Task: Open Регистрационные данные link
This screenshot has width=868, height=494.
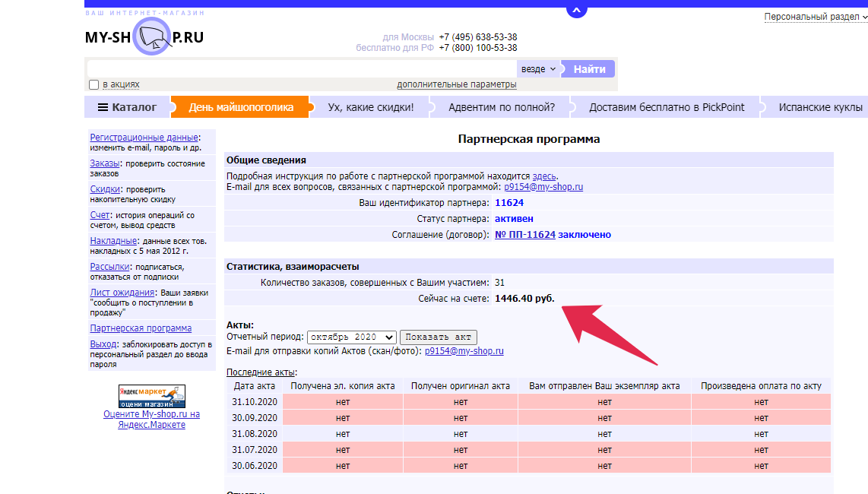Action: 144,138
